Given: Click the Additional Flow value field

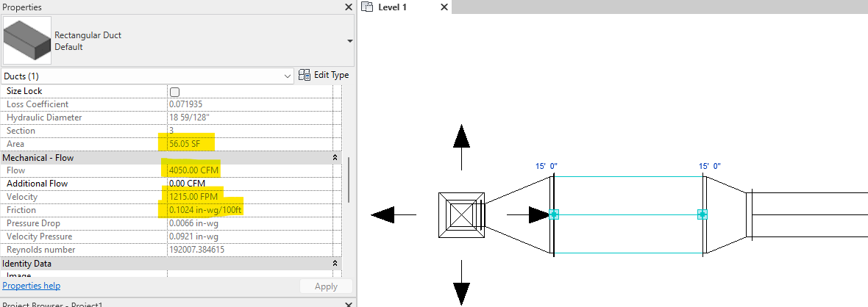Looking at the screenshot, I should click(x=249, y=184).
